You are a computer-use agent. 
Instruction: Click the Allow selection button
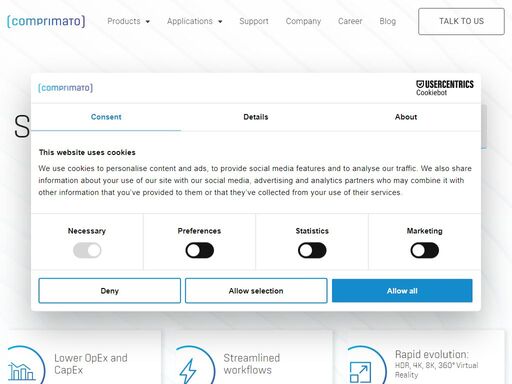tap(256, 291)
